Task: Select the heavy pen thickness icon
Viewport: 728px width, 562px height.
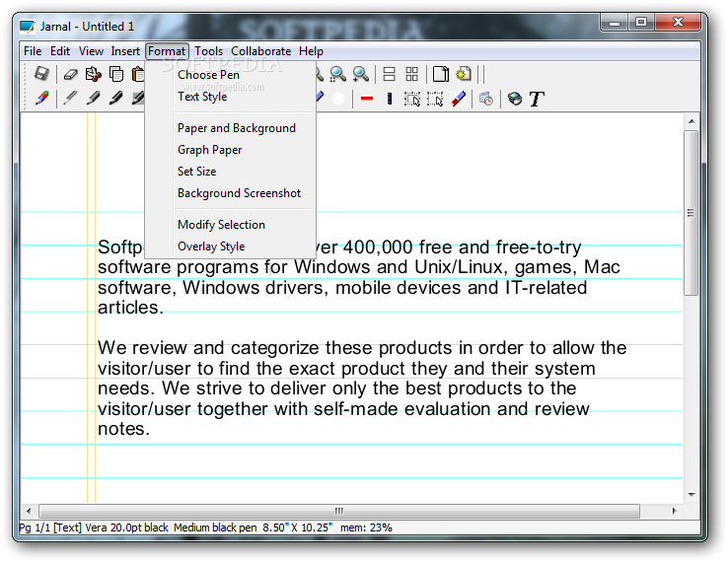Action: tap(116, 99)
